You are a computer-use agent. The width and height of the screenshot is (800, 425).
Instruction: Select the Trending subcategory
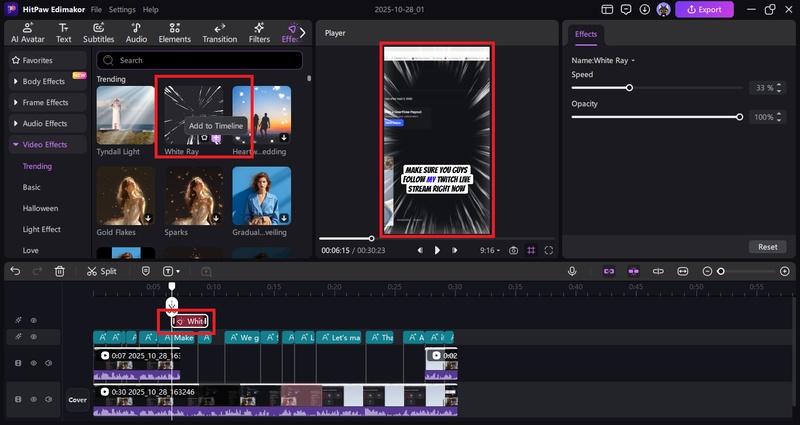pos(37,166)
